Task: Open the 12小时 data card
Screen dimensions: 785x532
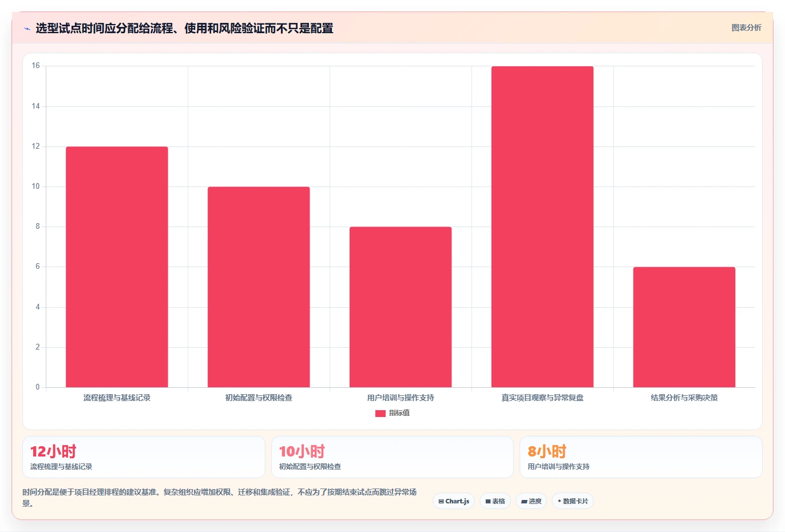Action: [x=144, y=457]
